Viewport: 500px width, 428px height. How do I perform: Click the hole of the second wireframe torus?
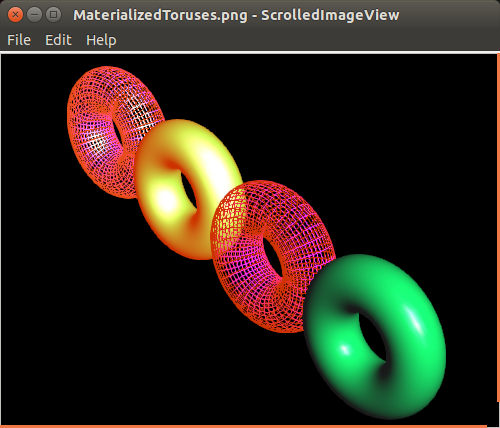273,257
